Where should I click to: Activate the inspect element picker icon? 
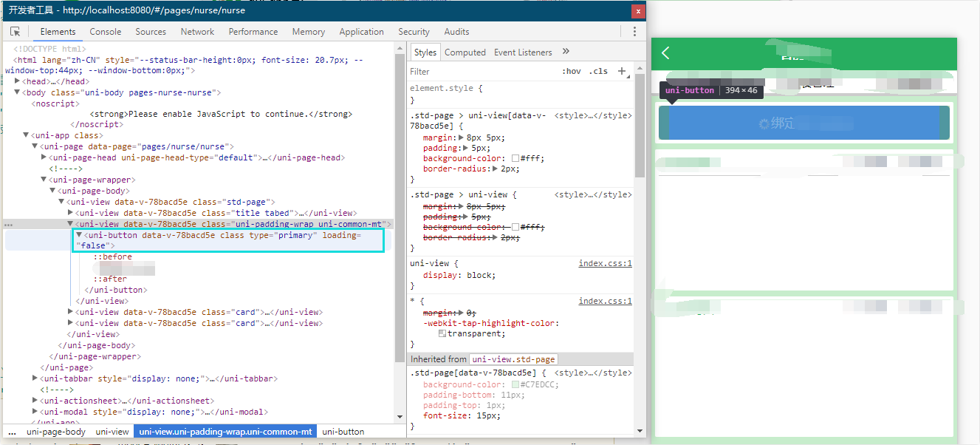click(x=15, y=32)
